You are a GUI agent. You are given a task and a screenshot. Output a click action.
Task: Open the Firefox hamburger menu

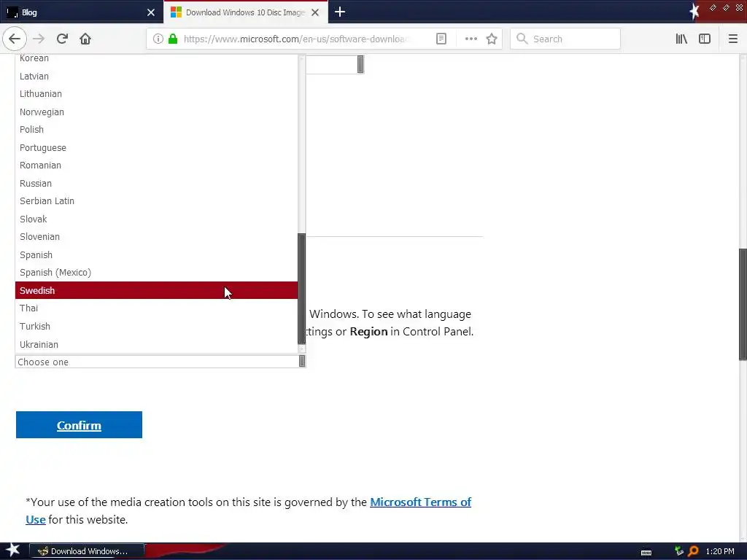[732, 39]
